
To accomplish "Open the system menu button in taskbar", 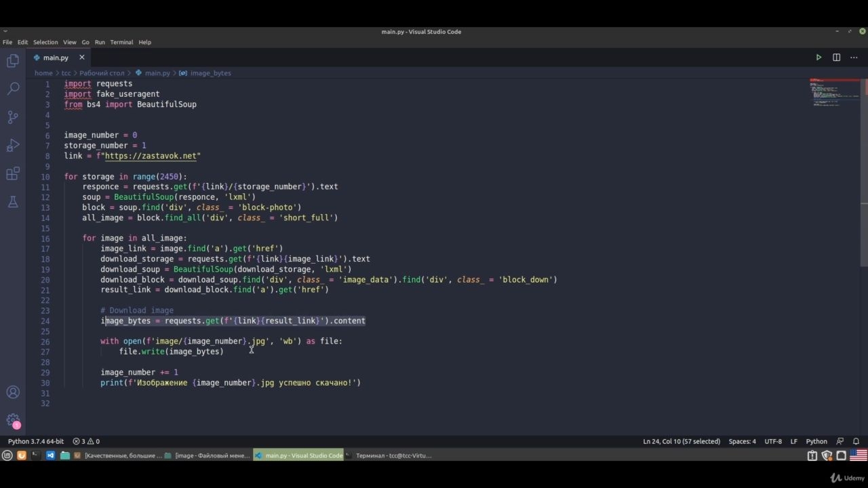I will (7, 455).
